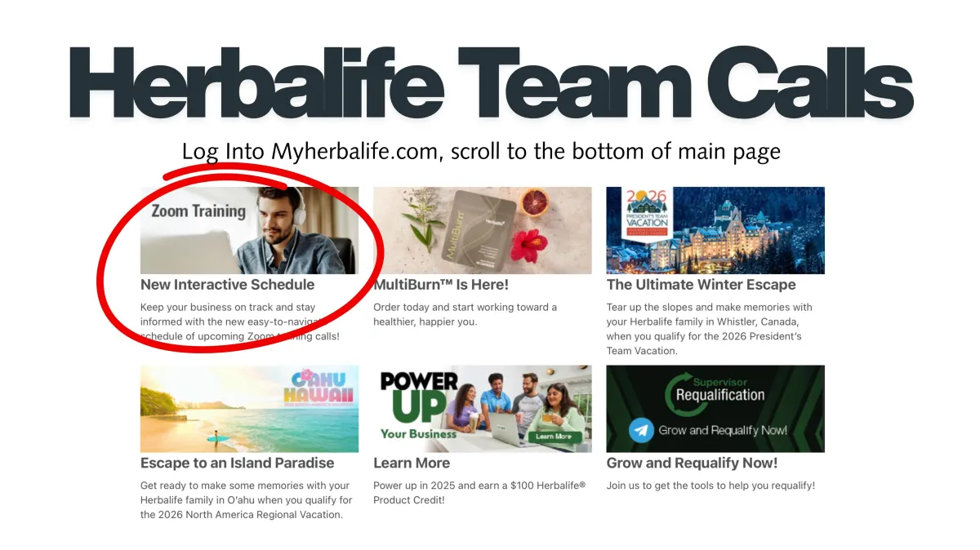
Task: Click the 2026 President's Team Vacation badge
Action: [x=647, y=214]
